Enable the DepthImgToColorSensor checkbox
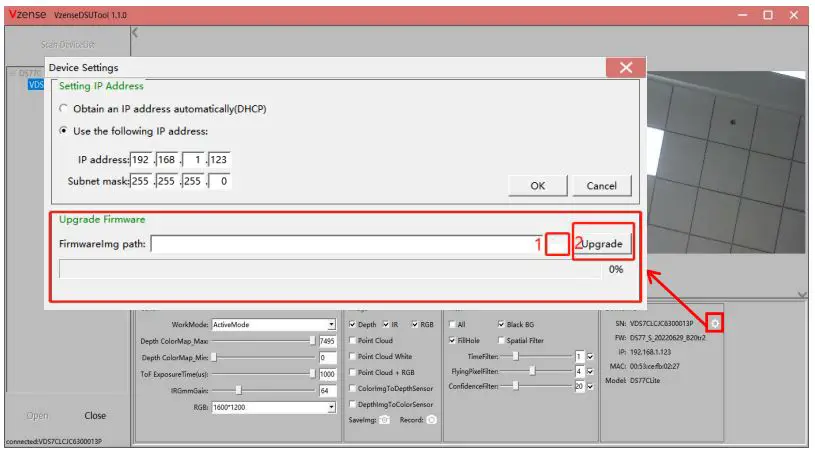815x454 pixels. (x=352, y=405)
